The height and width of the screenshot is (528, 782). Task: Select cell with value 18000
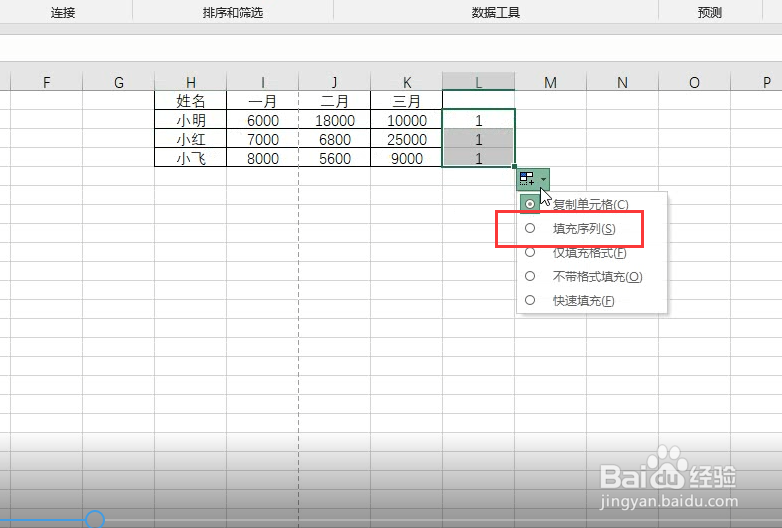click(x=335, y=120)
